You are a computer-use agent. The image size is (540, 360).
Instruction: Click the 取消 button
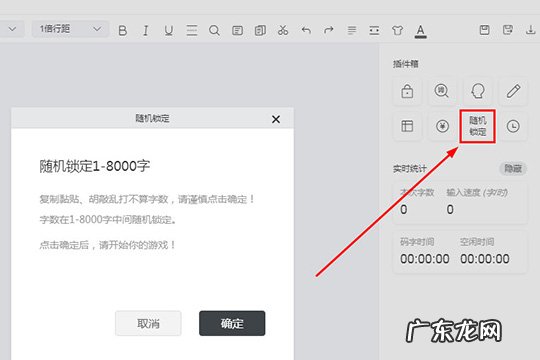click(148, 323)
